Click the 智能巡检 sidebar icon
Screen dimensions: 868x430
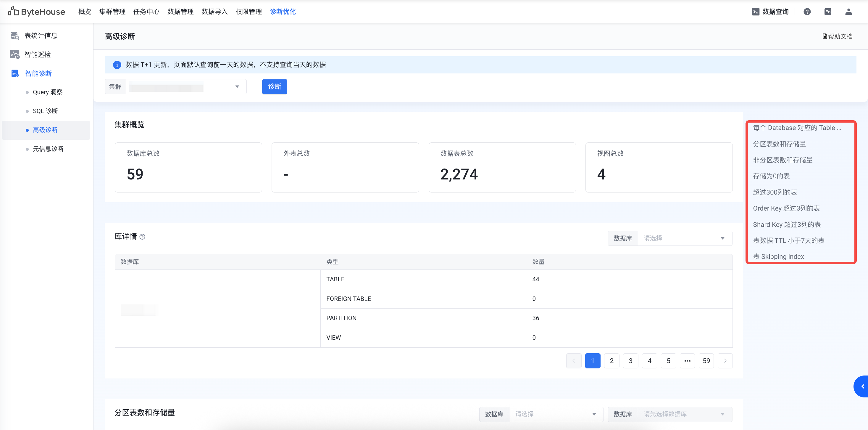tap(14, 54)
